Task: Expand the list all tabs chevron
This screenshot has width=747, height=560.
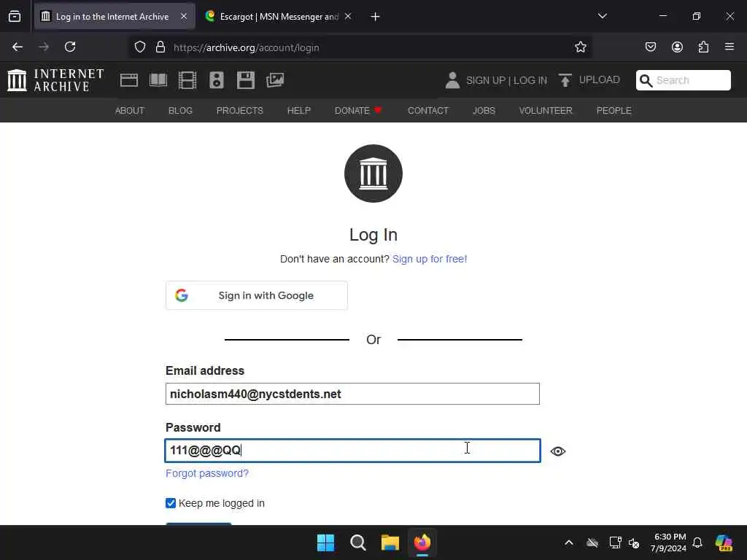Action: (x=602, y=16)
